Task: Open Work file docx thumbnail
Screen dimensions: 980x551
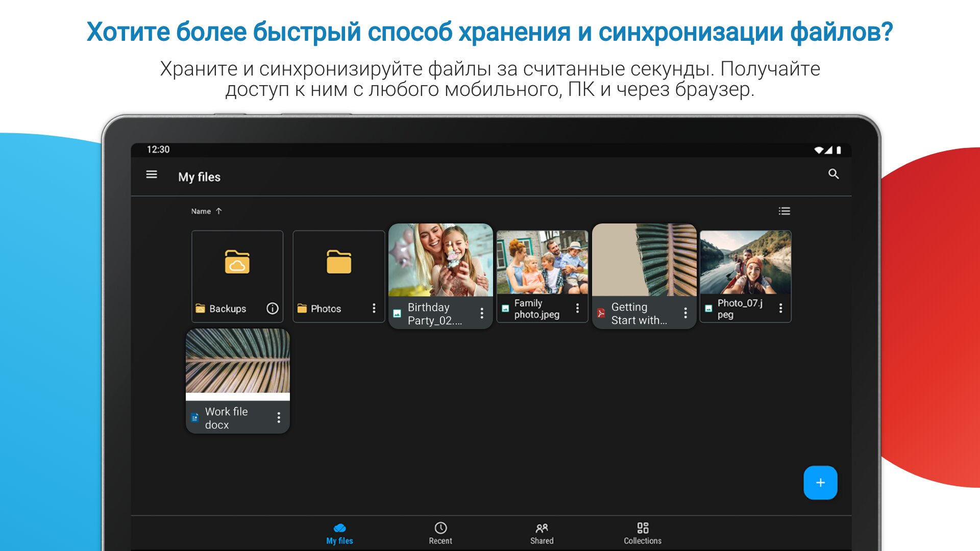Action: tap(237, 361)
